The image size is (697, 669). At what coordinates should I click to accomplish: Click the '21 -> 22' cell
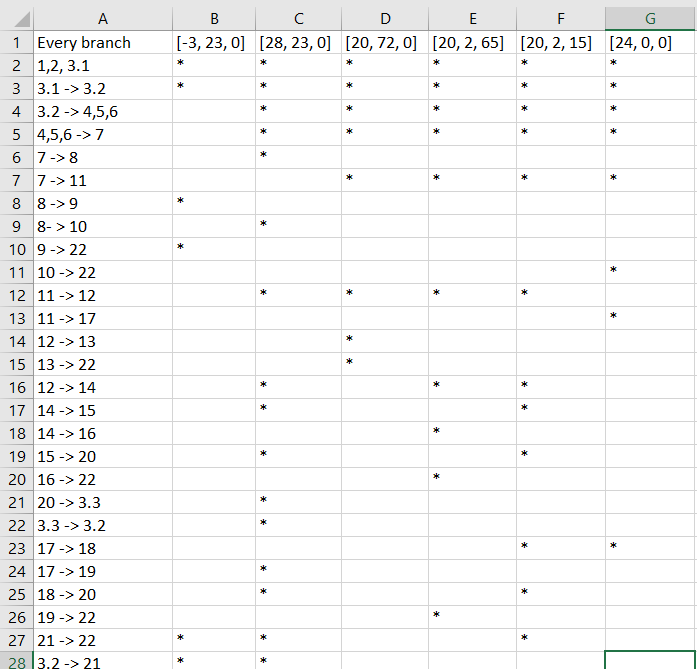(x=103, y=641)
